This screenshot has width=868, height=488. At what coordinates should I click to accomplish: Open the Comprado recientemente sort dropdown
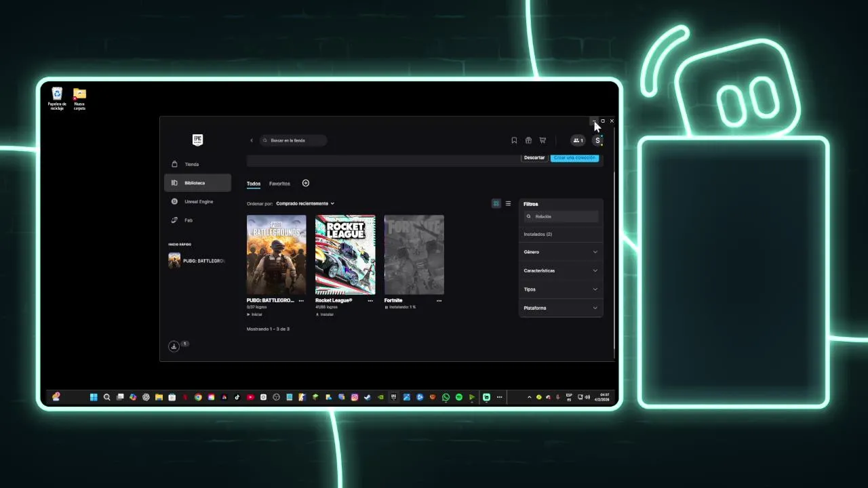pyautogui.click(x=305, y=203)
